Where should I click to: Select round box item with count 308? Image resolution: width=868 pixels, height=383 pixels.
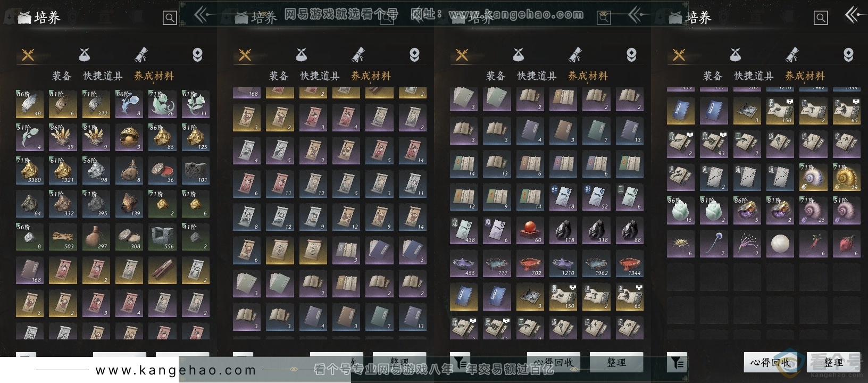pyautogui.click(x=129, y=237)
